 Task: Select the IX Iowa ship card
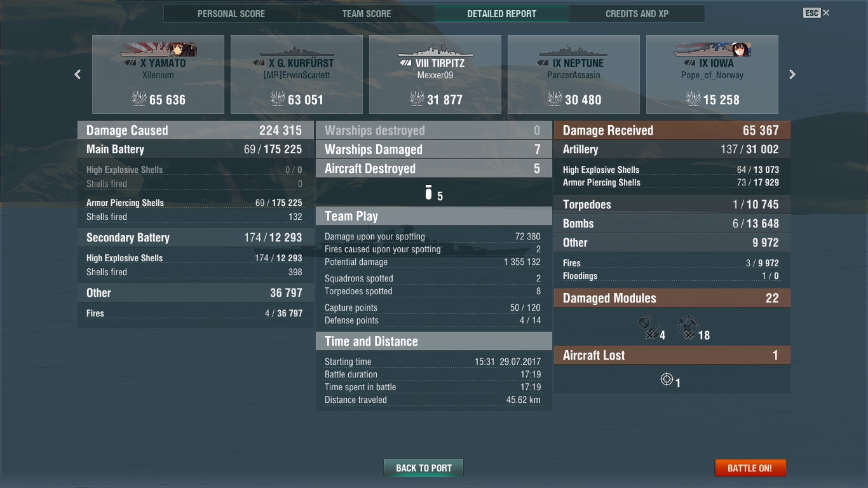(x=712, y=74)
